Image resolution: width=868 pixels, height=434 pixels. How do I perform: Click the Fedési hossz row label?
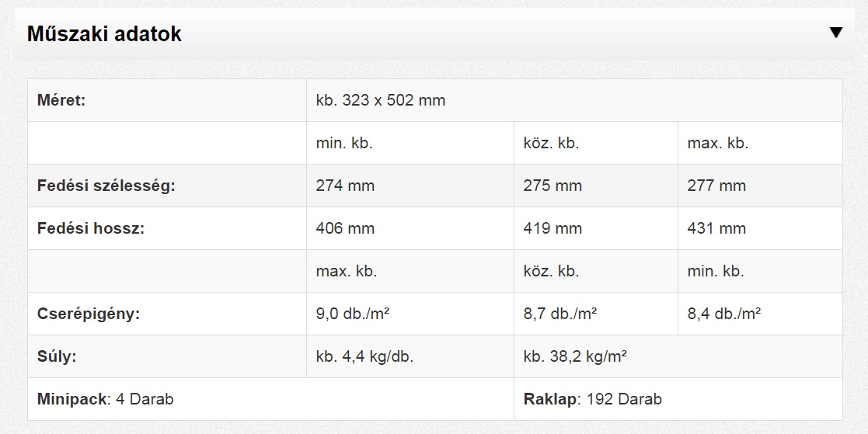(91, 229)
